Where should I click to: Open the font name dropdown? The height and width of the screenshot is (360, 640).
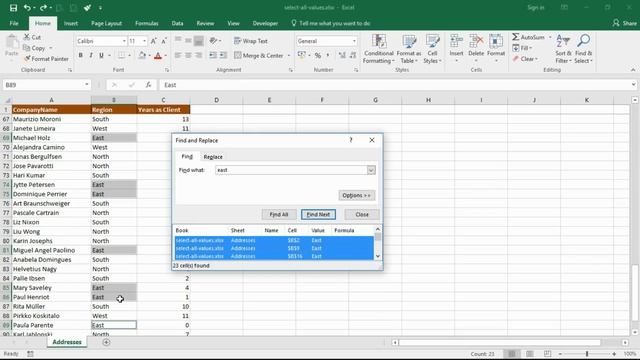(124, 41)
